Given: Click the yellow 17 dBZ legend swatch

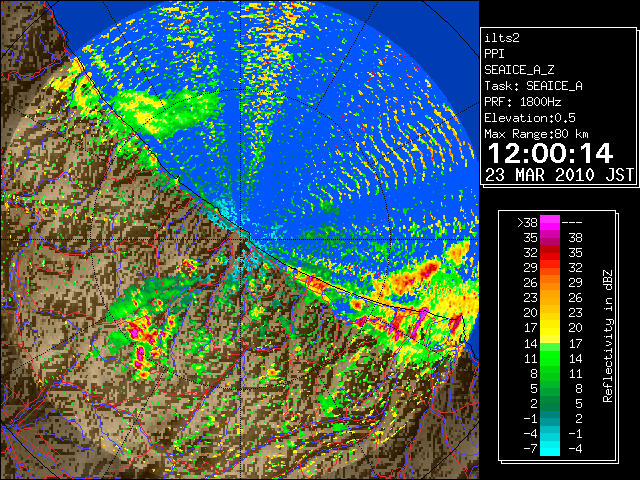Looking at the screenshot, I should [550, 328].
